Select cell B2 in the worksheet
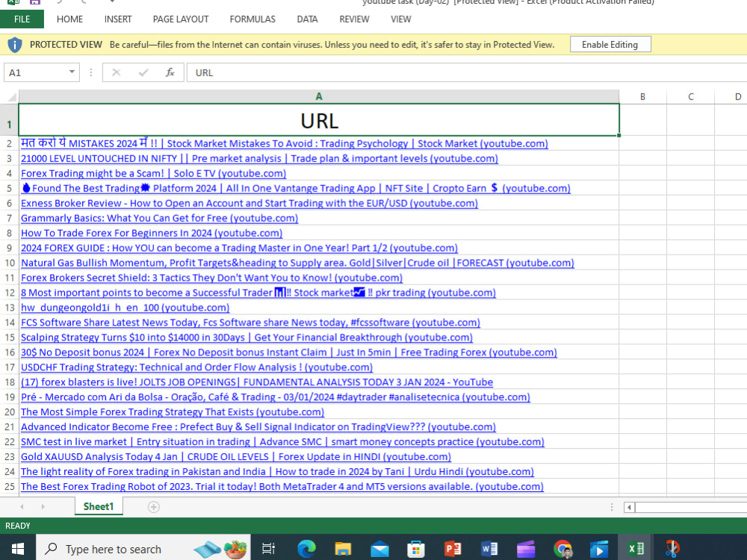The image size is (747, 560). click(x=642, y=143)
